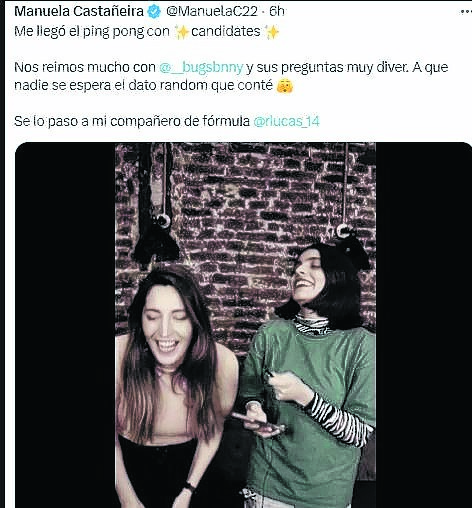Click the black bar left of video
472x508 pixels.
pos(65,325)
